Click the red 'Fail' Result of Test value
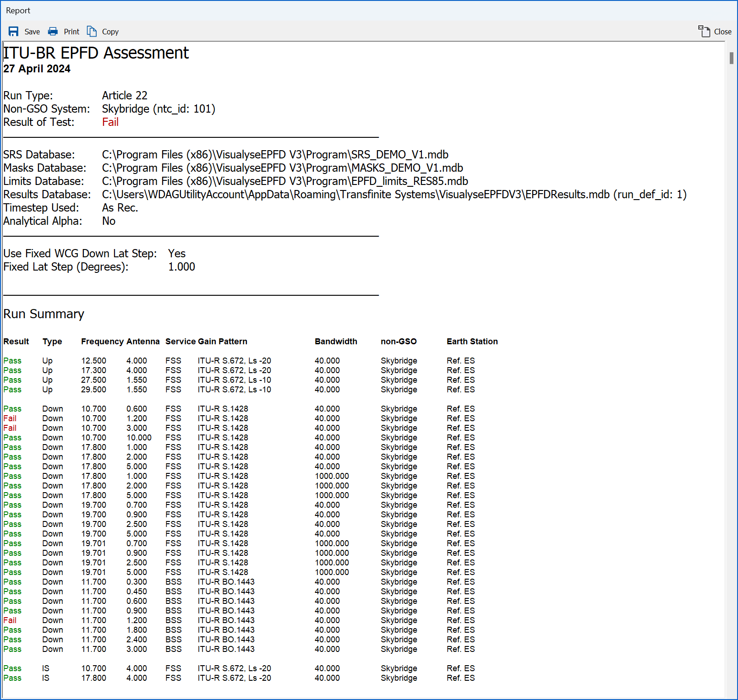This screenshot has height=700, width=738. [x=110, y=122]
